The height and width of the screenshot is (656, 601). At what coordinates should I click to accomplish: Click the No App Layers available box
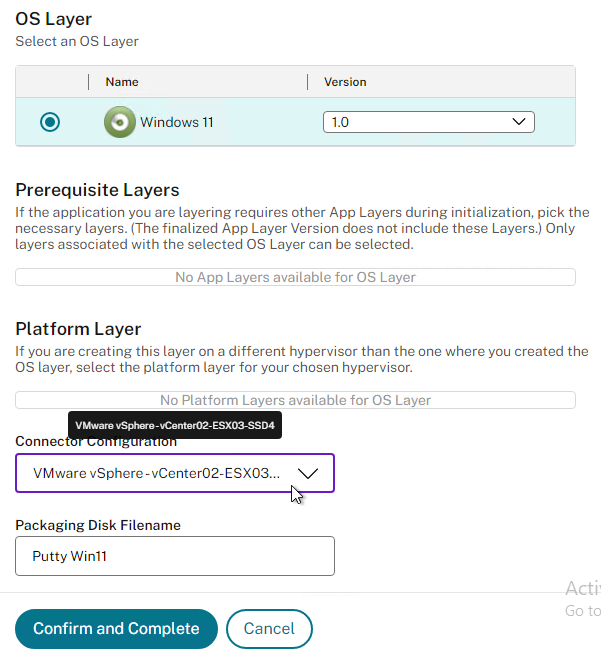295,277
